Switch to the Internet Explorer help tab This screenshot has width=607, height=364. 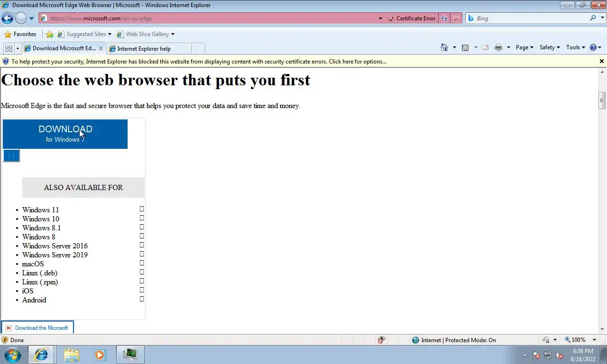pyautogui.click(x=148, y=49)
